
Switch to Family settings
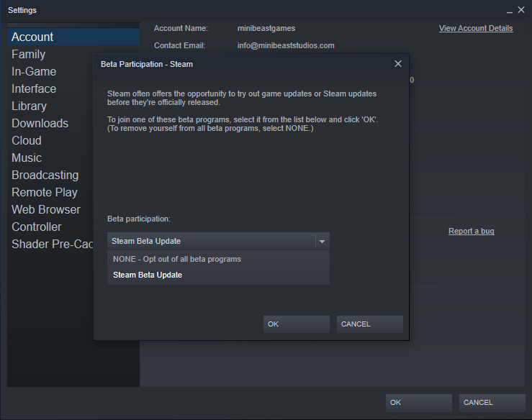pos(29,54)
